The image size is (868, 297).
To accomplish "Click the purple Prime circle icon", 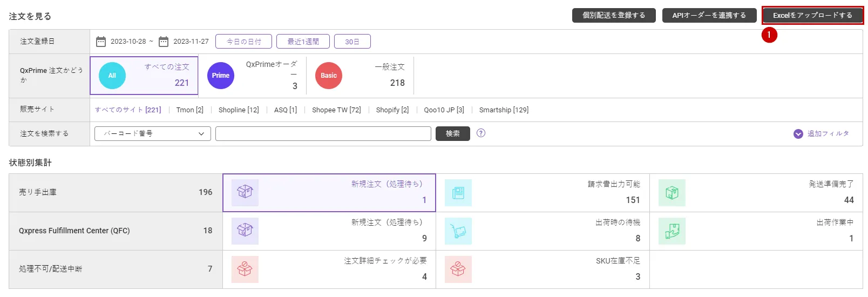I will (221, 76).
